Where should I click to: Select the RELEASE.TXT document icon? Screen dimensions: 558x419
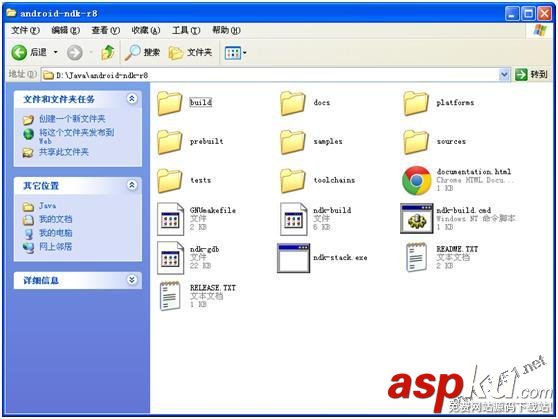click(170, 296)
